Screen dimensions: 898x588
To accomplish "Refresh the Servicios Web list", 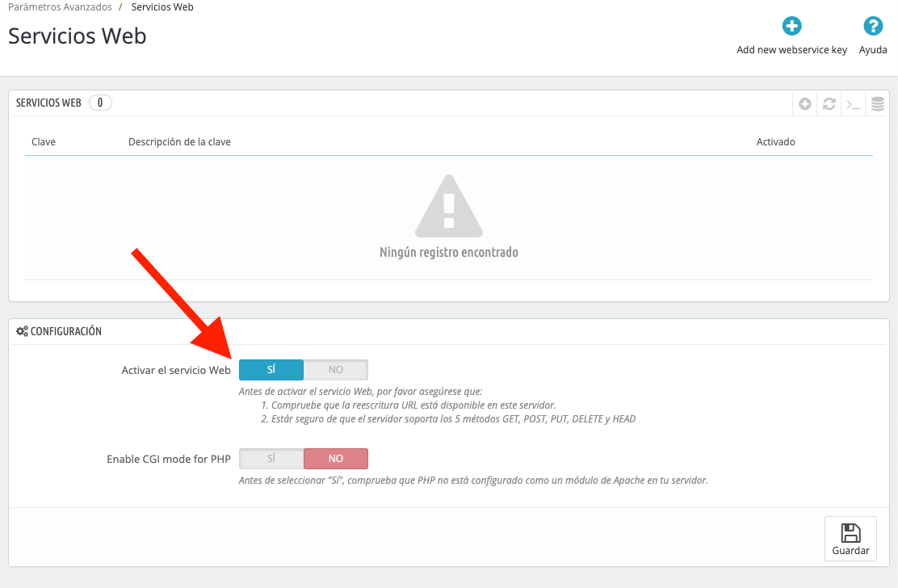I will 829,103.
